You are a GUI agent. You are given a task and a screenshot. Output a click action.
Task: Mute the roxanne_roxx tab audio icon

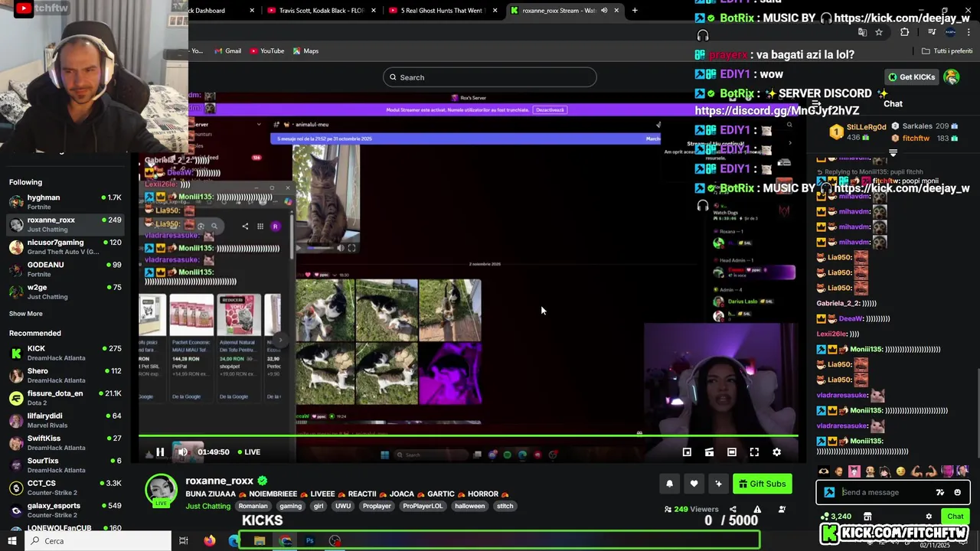coord(604,11)
